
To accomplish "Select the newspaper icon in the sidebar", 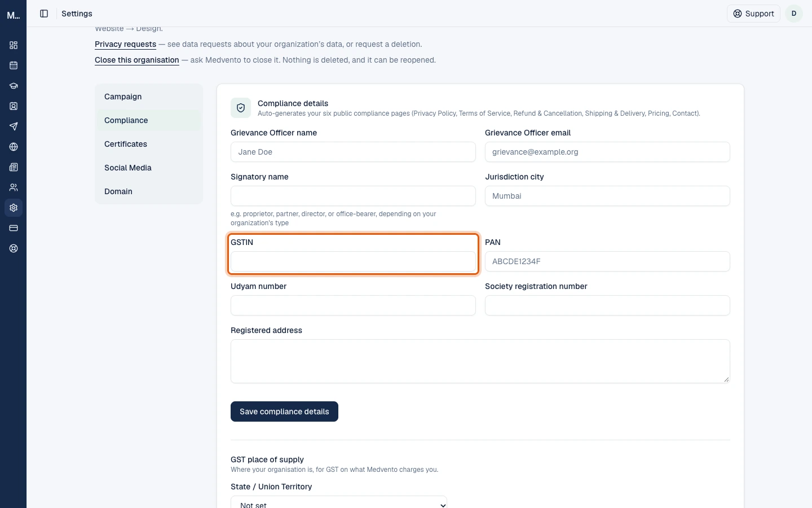I will (14, 167).
